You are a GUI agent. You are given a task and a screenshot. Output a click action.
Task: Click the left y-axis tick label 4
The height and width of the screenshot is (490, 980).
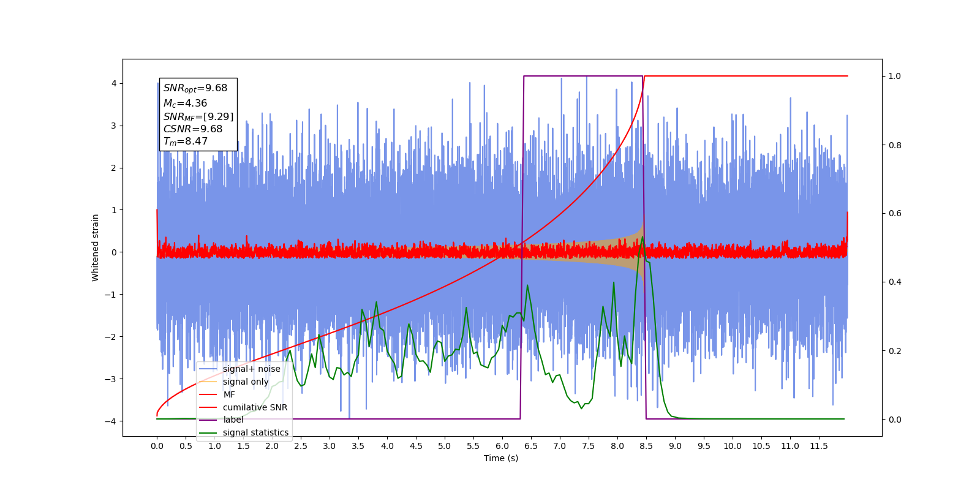114,83
